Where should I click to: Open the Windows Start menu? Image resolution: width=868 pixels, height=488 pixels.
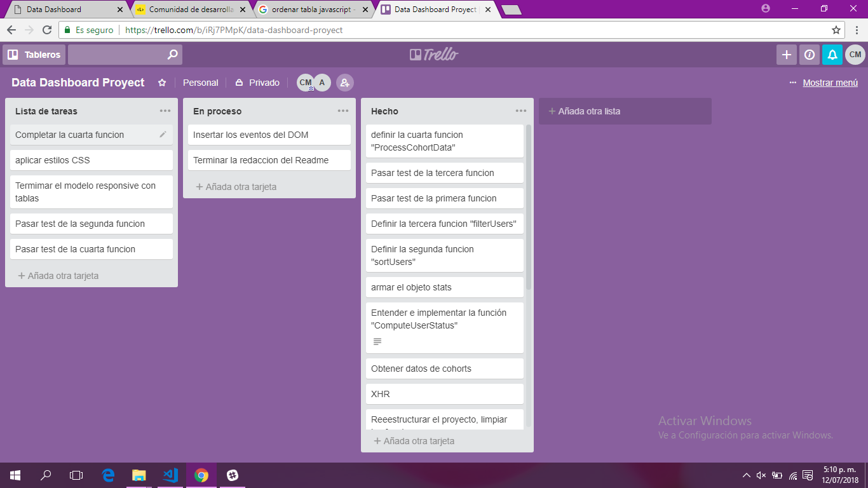click(x=15, y=475)
